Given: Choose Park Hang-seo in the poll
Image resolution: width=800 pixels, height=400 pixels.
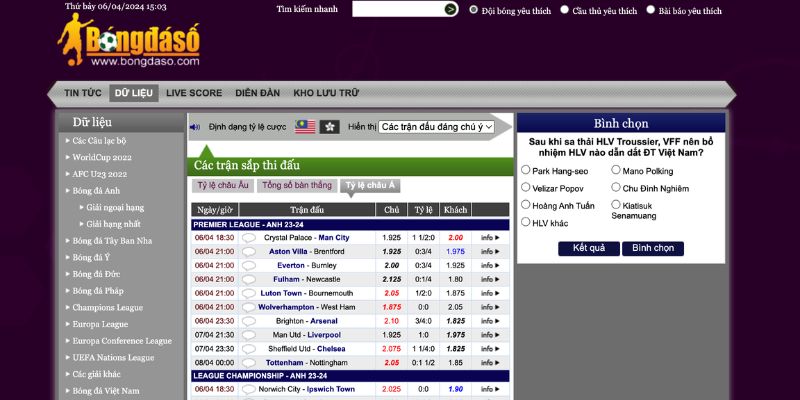Looking at the screenshot, I should point(526,171).
